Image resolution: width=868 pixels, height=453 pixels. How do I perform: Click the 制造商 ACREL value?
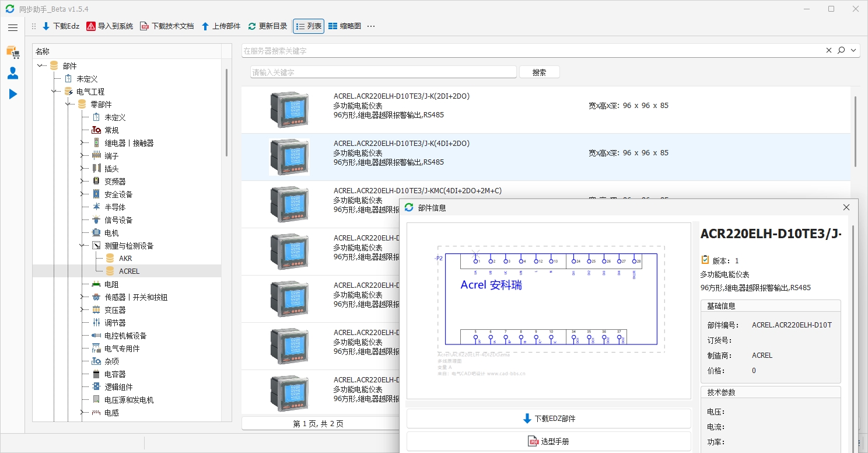[762, 356]
